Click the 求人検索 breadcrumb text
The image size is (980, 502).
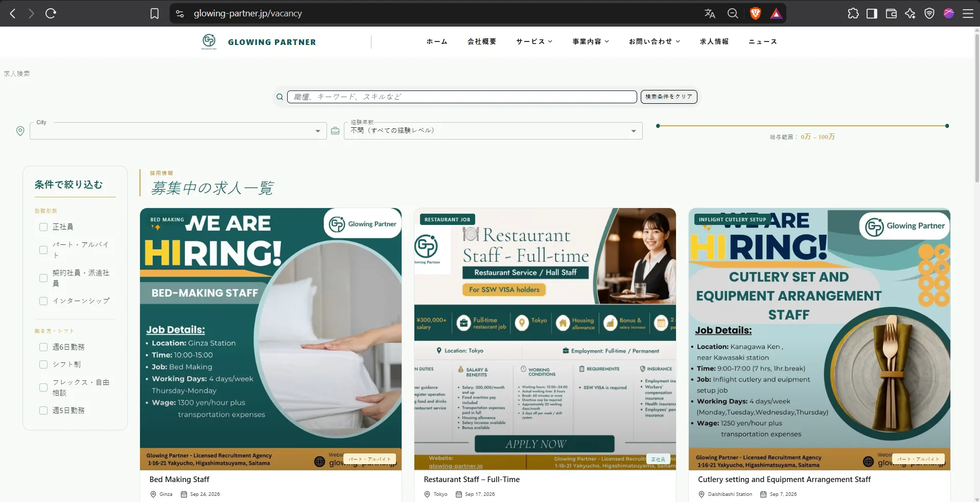[x=17, y=74]
